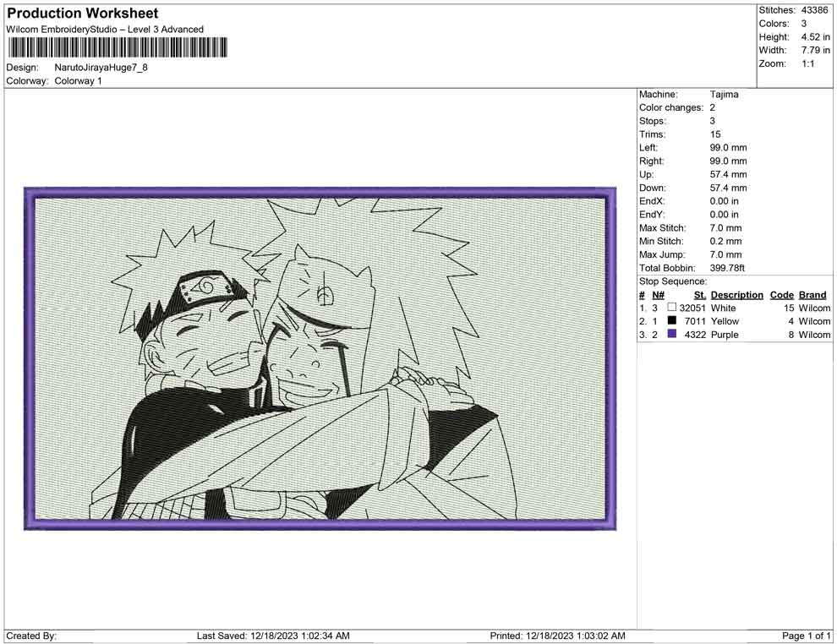
Task: Click the 'Up:' label
Action: coord(646,174)
